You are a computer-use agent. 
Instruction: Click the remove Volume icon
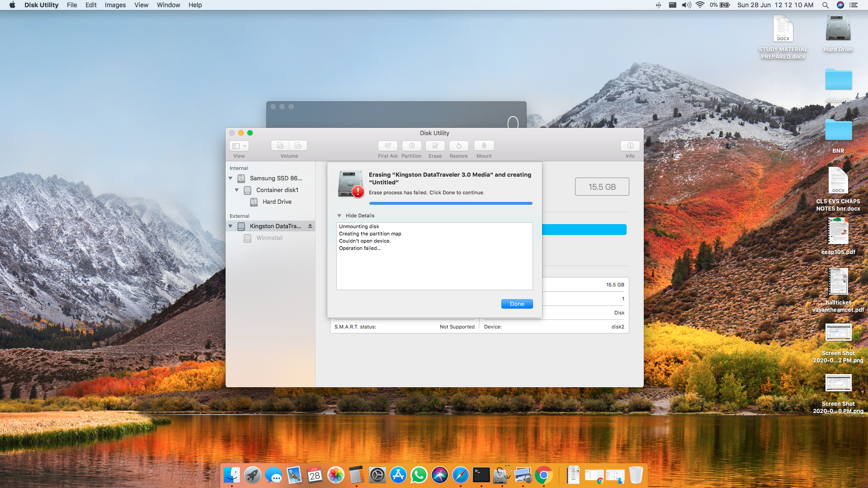(298, 145)
